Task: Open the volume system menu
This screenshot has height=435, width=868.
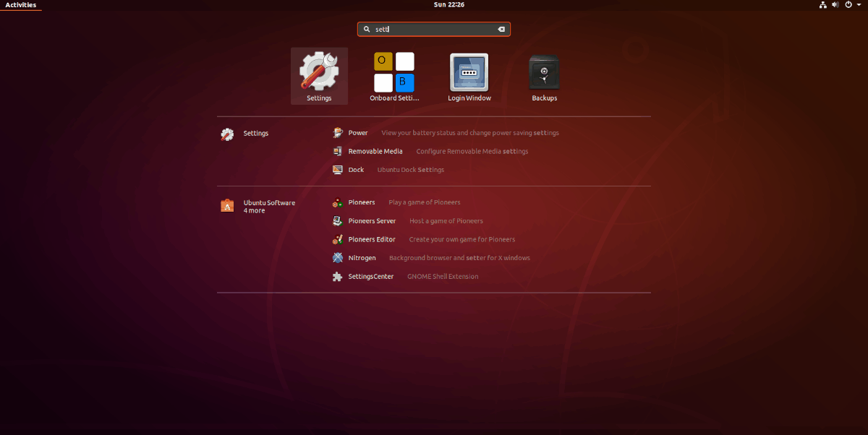Action: [x=835, y=5]
